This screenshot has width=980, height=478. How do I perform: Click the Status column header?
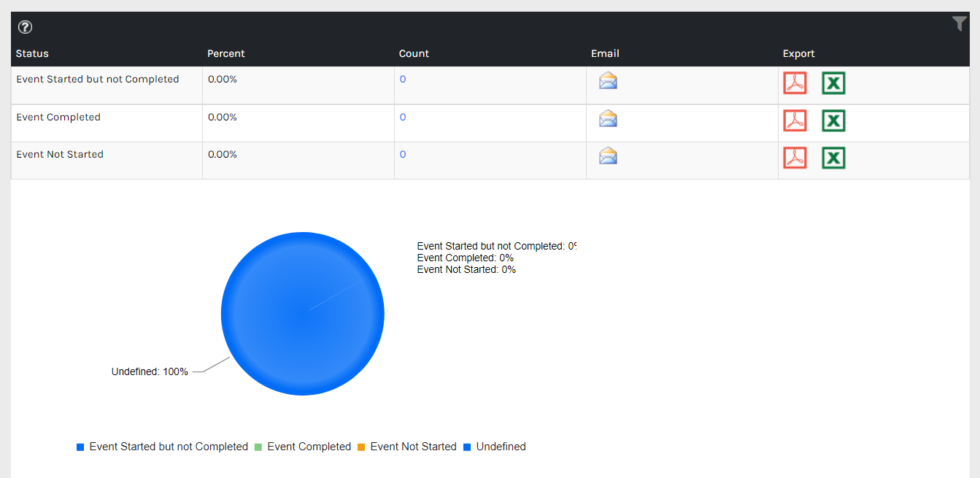coord(32,53)
